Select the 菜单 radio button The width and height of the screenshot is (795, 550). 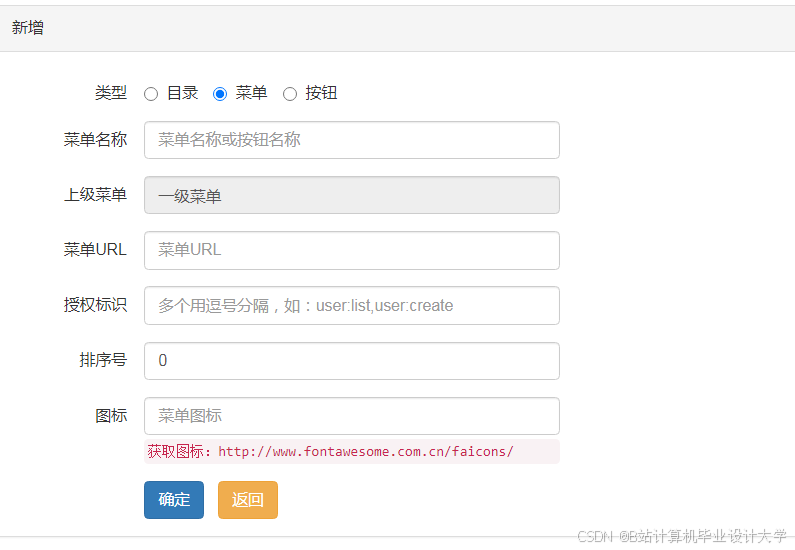(x=220, y=94)
